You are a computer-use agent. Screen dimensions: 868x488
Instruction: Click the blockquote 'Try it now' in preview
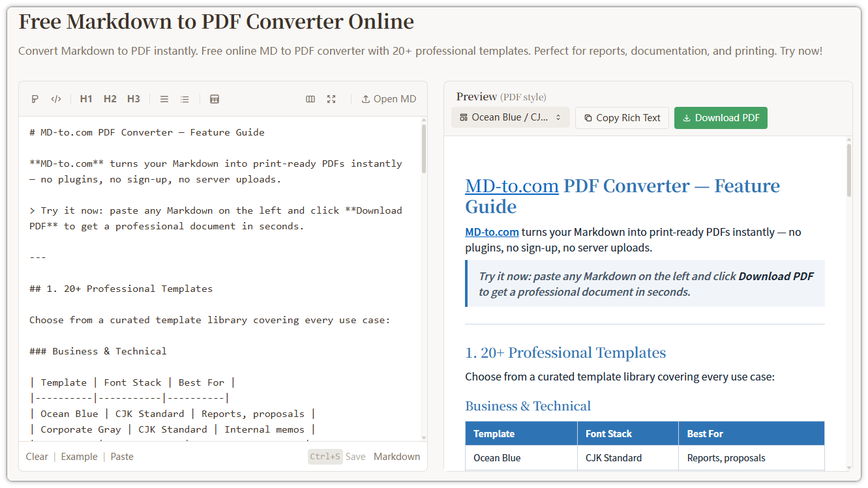(x=646, y=284)
